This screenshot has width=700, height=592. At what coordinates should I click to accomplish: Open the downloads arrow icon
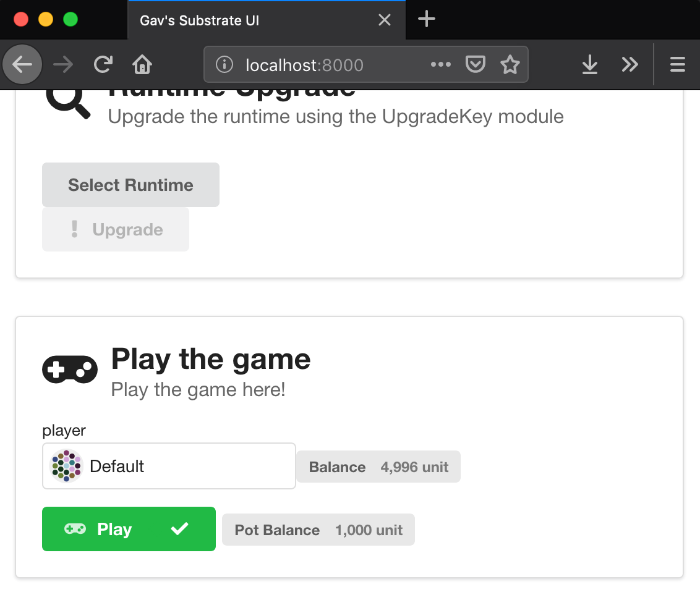[590, 65]
